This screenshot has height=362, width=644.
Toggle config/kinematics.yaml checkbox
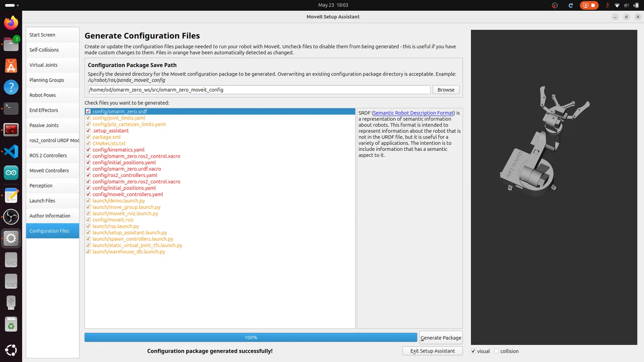[x=88, y=150]
